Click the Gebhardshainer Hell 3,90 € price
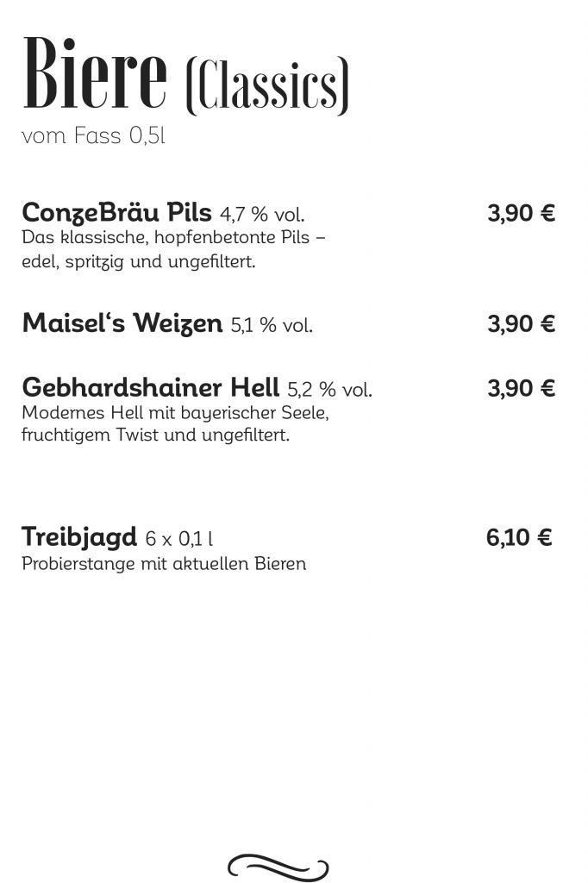The width and height of the screenshot is (588, 883). coord(521,389)
